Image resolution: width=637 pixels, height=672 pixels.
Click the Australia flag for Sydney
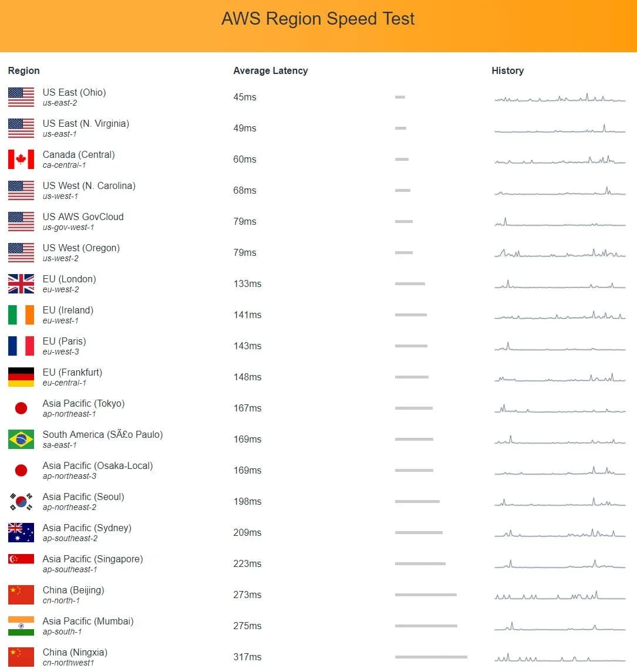click(x=21, y=533)
